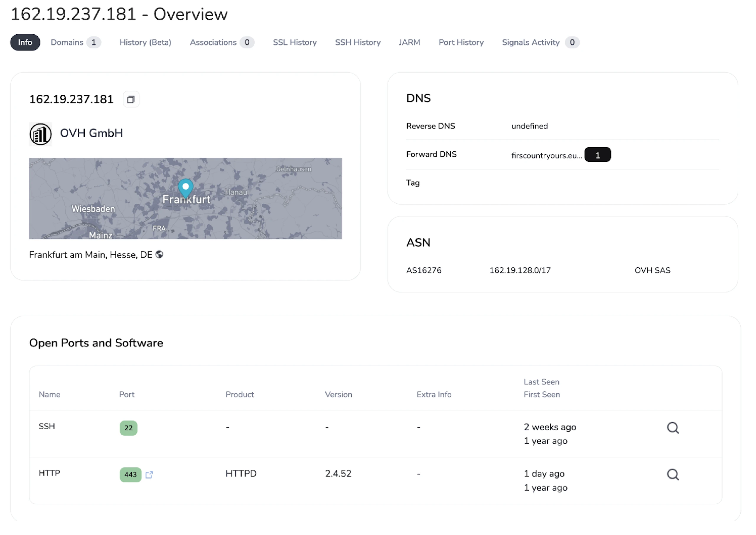
Task: Expand the History Beta section
Action: (145, 42)
